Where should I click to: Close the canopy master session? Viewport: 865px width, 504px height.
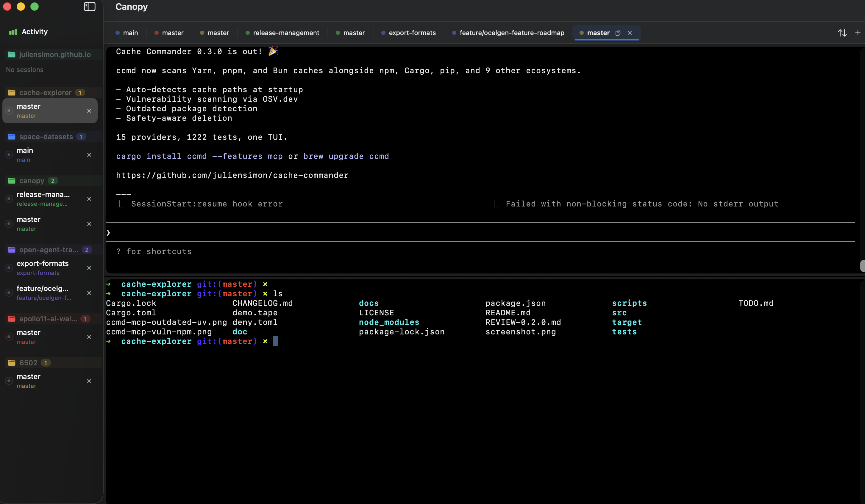pos(89,224)
